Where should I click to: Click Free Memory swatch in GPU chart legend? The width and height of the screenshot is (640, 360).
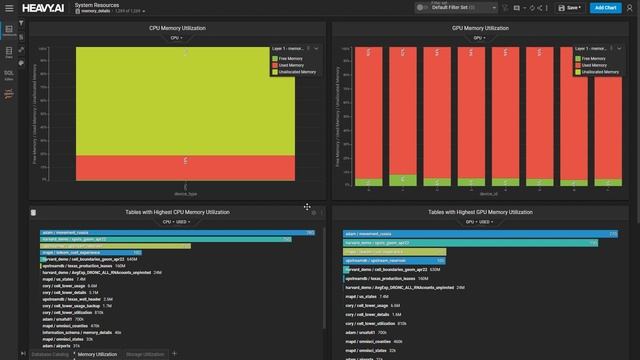[578, 59]
